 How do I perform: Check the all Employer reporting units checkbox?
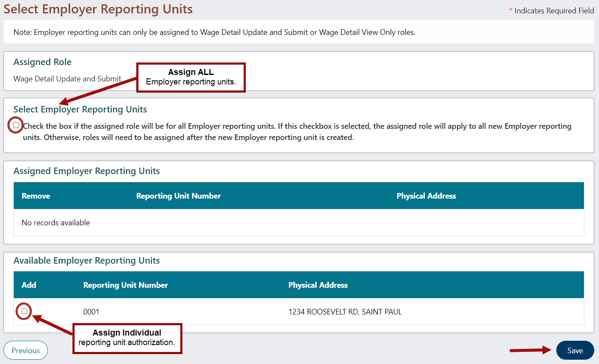[16, 125]
